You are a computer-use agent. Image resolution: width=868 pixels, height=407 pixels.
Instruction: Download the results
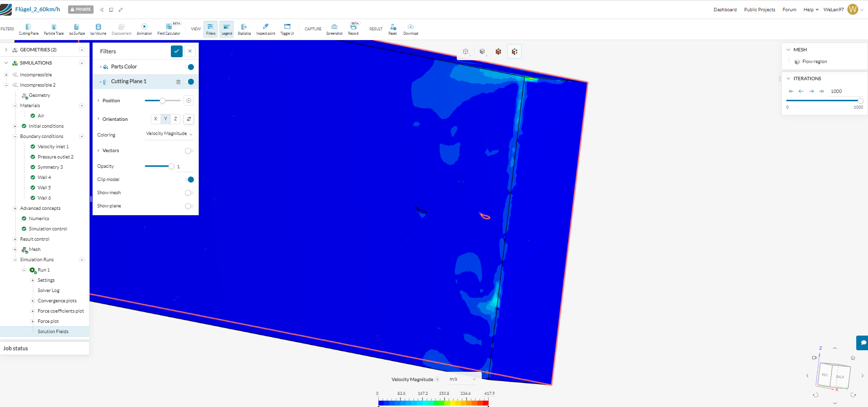tap(411, 29)
